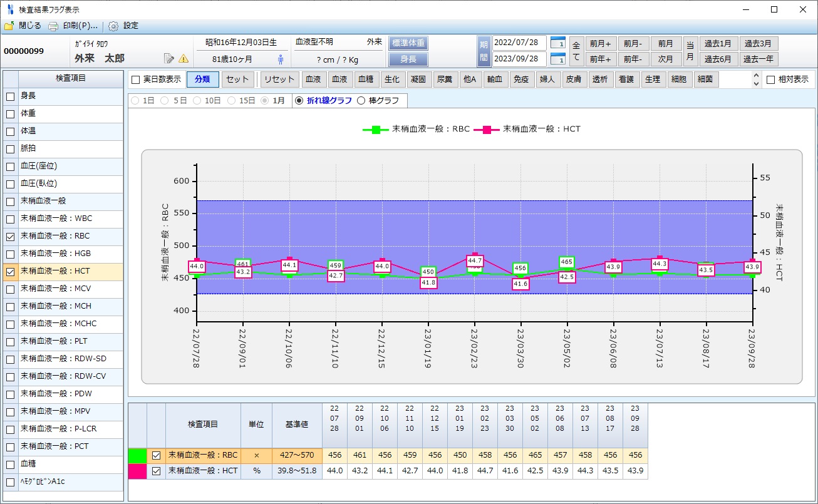Click the folder icon next to 閉じる
Screen dimensions: 818x504
[9, 26]
